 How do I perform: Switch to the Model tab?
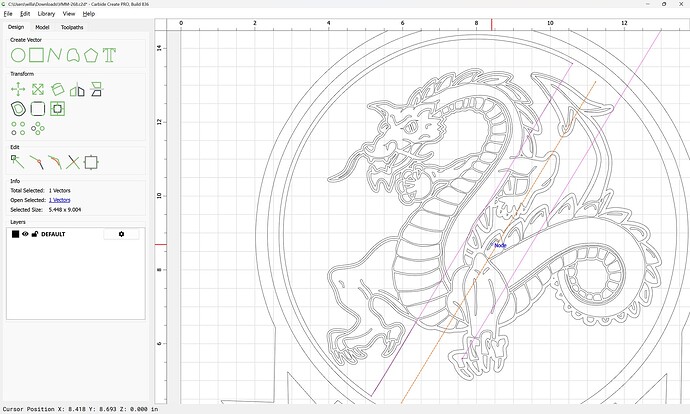(x=42, y=27)
